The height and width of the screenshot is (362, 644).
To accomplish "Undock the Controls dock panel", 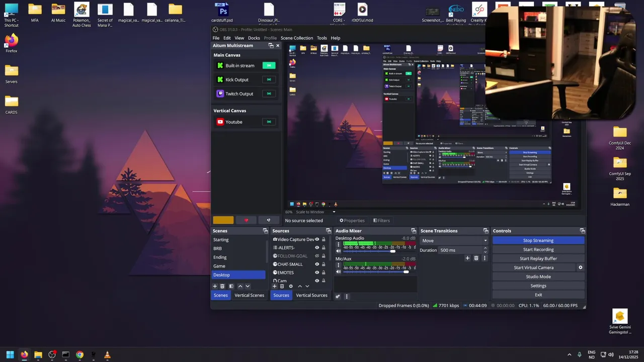I will [x=582, y=231].
